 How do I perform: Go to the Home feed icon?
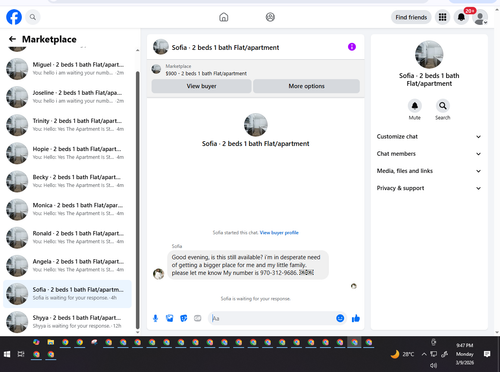pos(224,17)
